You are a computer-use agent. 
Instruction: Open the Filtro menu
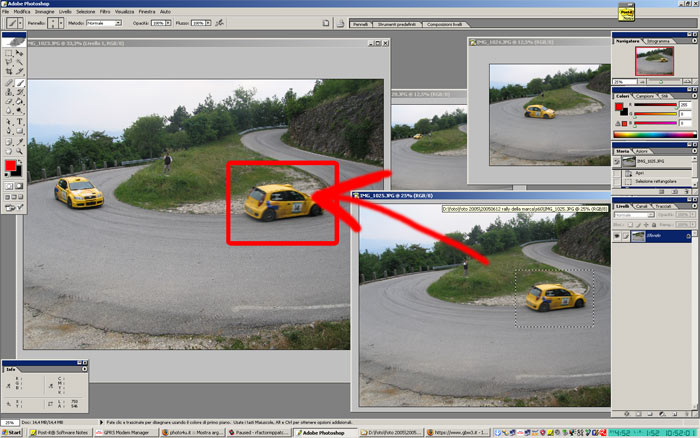105,11
